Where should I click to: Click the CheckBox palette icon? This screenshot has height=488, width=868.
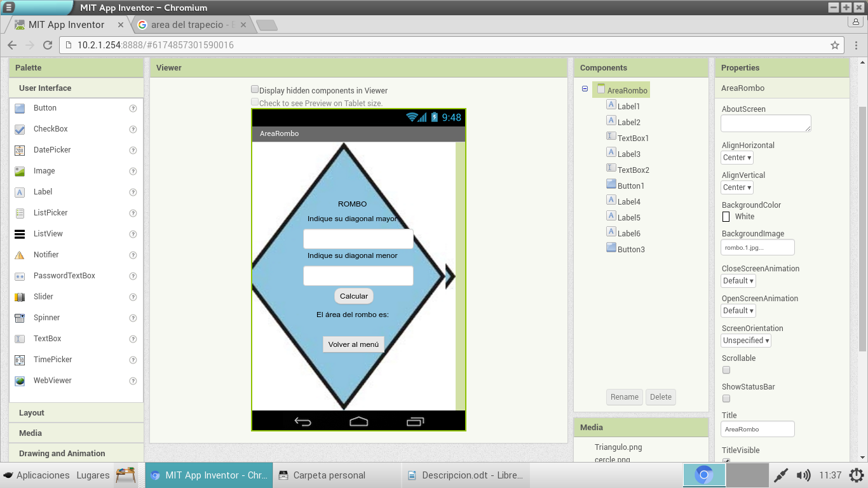(20, 129)
